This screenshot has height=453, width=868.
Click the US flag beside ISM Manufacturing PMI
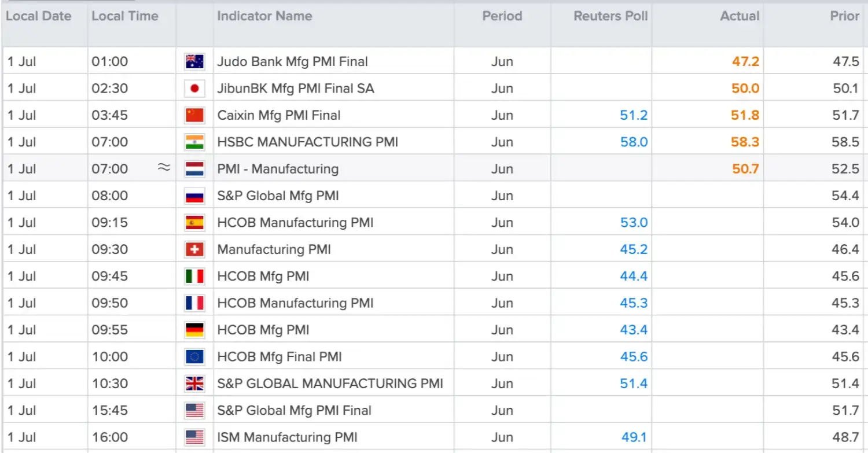coord(194,437)
